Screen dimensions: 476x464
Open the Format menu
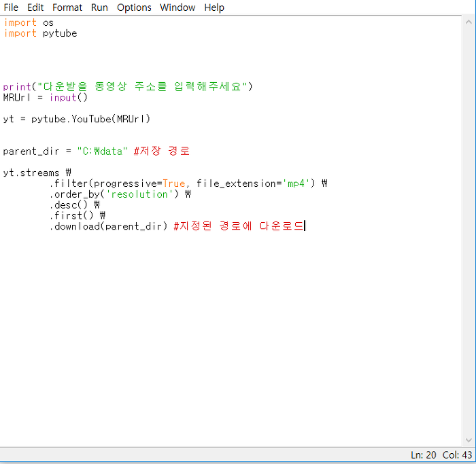point(67,7)
